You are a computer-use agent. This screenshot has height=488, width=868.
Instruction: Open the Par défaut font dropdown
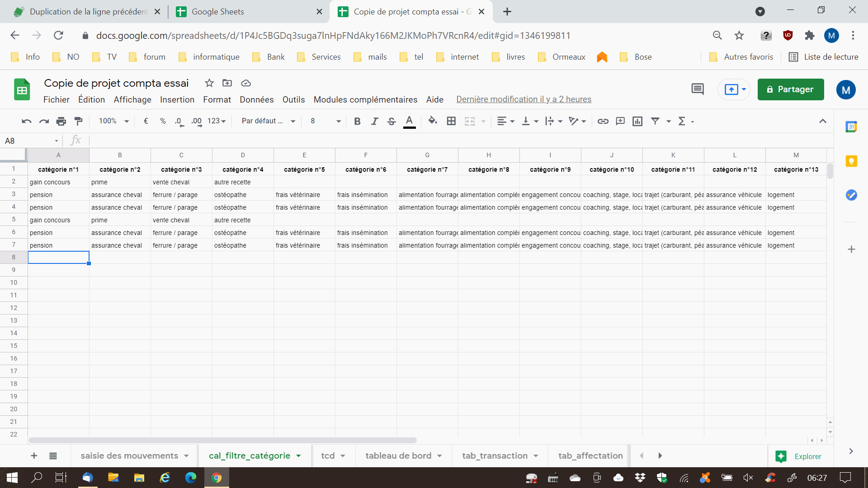point(269,121)
